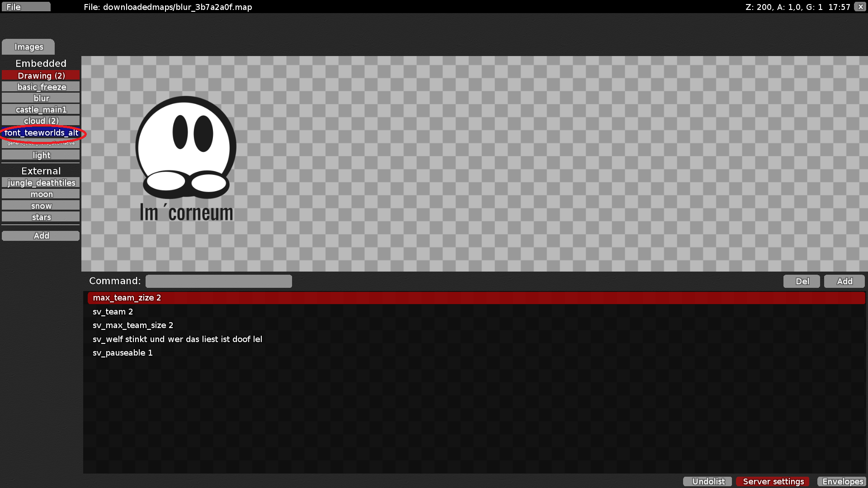The image size is (868, 488).
Task: Select the light embedded image
Action: 41,155
